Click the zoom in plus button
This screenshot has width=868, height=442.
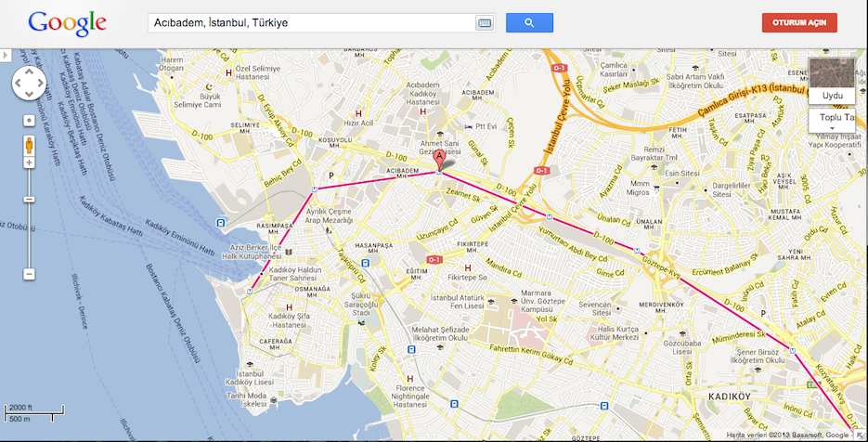coord(29,162)
